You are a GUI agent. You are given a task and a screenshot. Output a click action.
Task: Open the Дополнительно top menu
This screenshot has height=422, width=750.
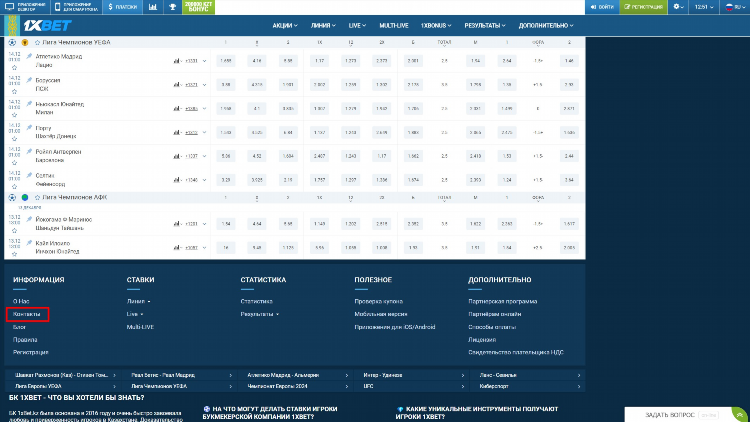pyautogui.click(x=546, y=25)
